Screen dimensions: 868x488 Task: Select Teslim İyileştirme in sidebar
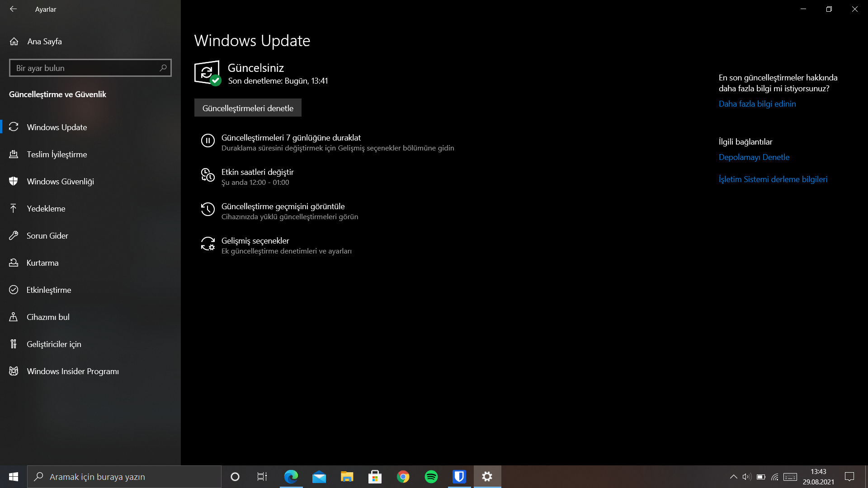tap(57, 155)
